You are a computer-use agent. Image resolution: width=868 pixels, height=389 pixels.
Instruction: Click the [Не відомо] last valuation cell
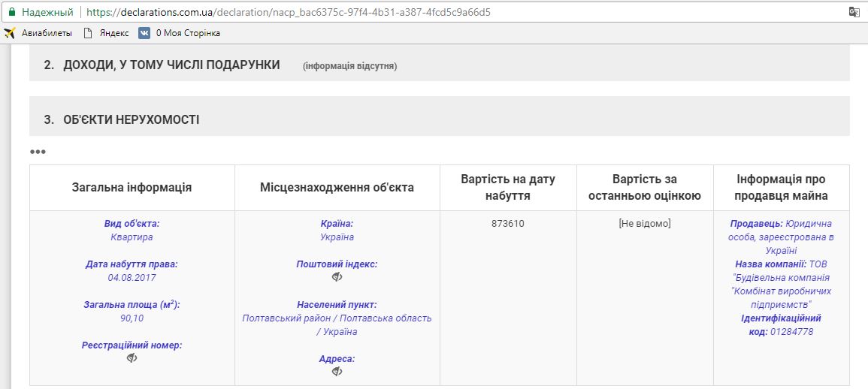[644, 224]
